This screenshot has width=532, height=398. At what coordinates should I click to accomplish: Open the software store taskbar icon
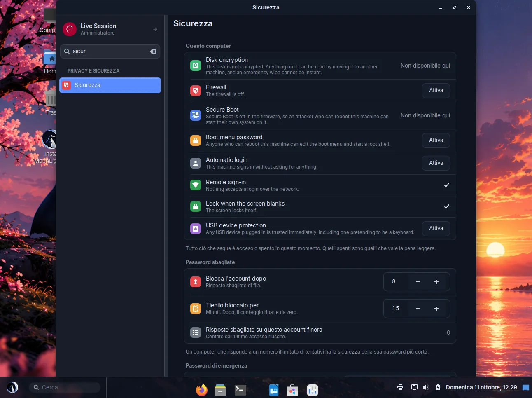pos(292,390)
